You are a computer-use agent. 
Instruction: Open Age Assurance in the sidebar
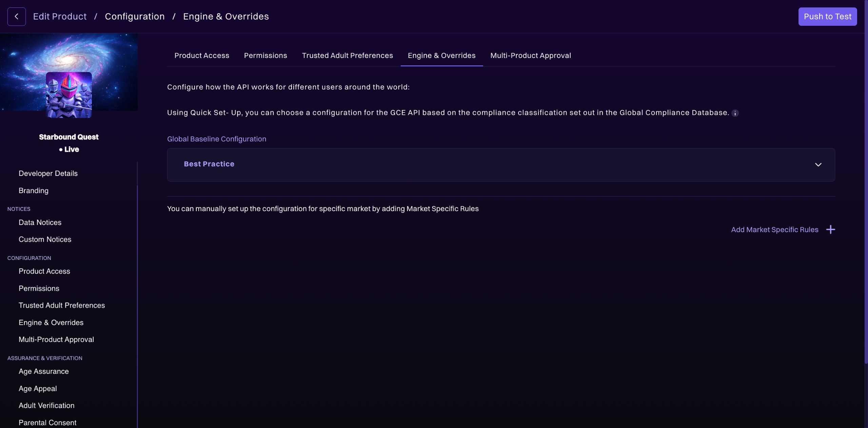pos(44,371)
